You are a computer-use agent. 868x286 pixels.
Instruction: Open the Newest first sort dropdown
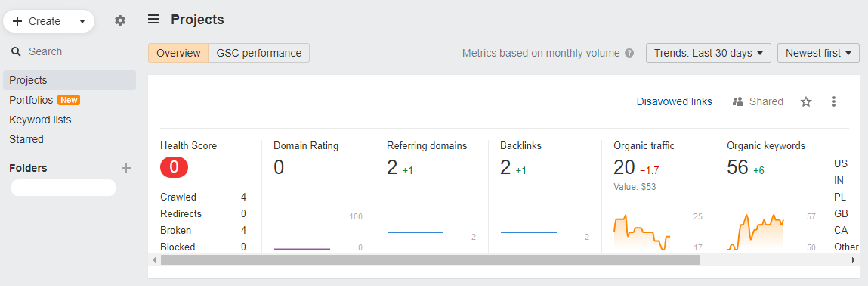[x=818, y=53]
